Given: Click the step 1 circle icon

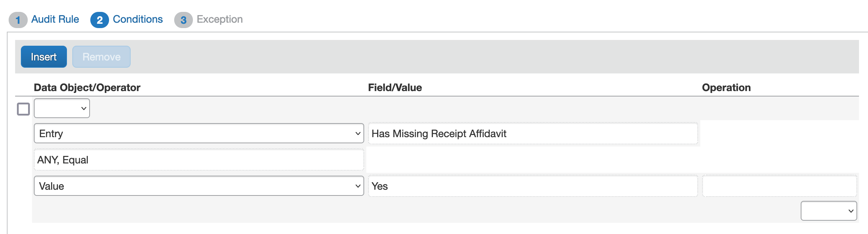Looking at the screenshot, I should 18,20.
